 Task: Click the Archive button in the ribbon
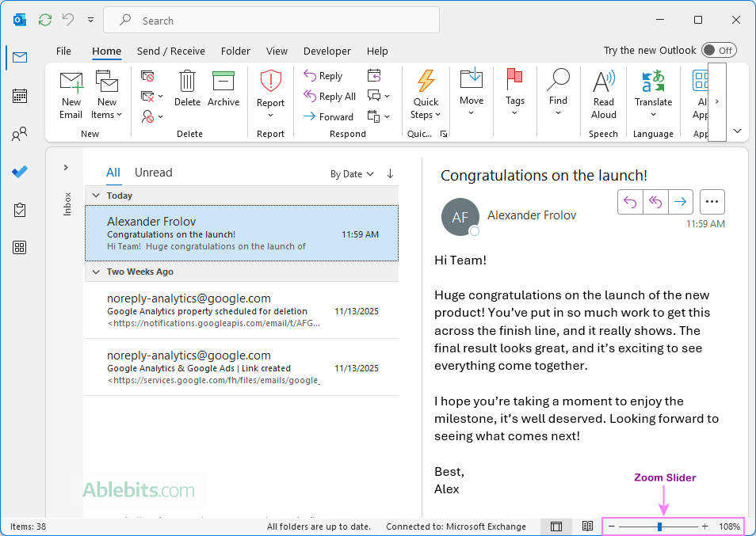point(223,89)
